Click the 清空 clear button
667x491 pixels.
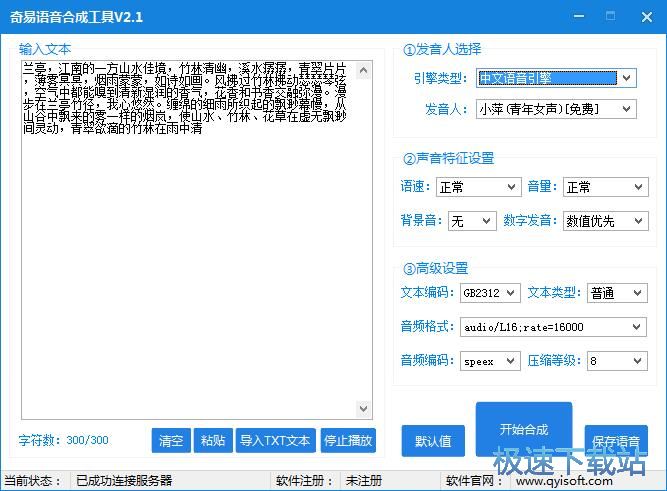pos(171,440)
